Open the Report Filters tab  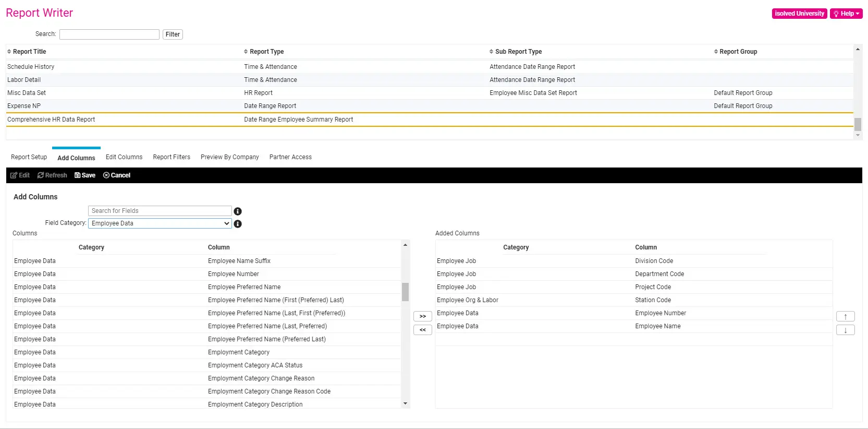(172, 157)
